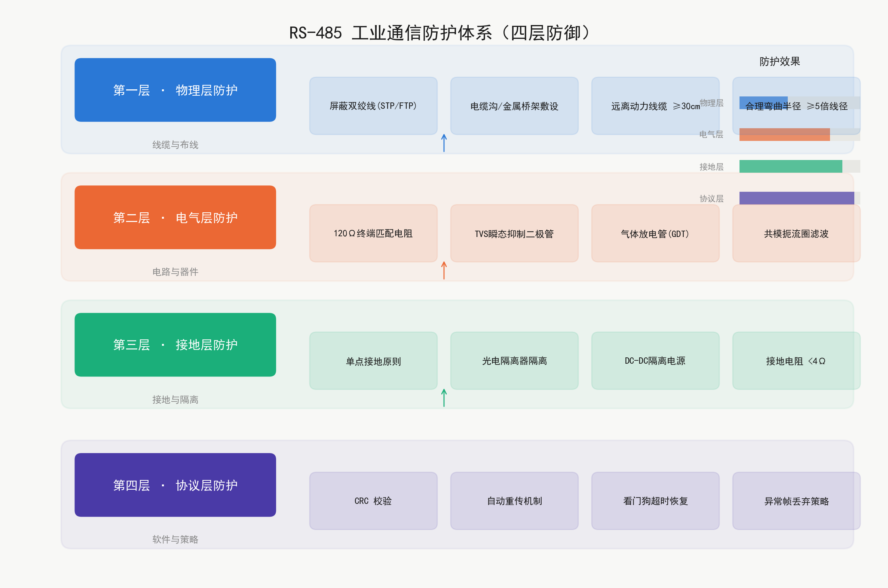
Task: Select the 单点接地原则 card
Action: tap(373, 361)
